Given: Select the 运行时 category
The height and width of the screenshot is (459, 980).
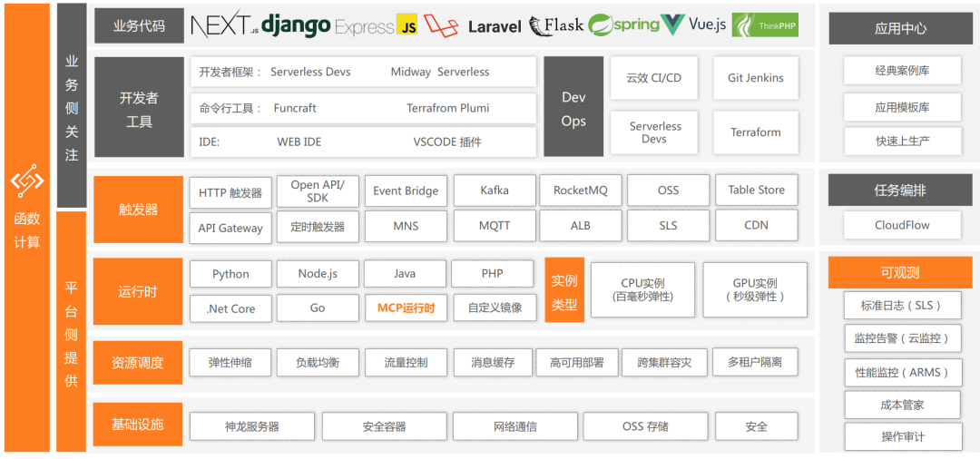Looking at the screenshot, I should click(x=138, y=291).
